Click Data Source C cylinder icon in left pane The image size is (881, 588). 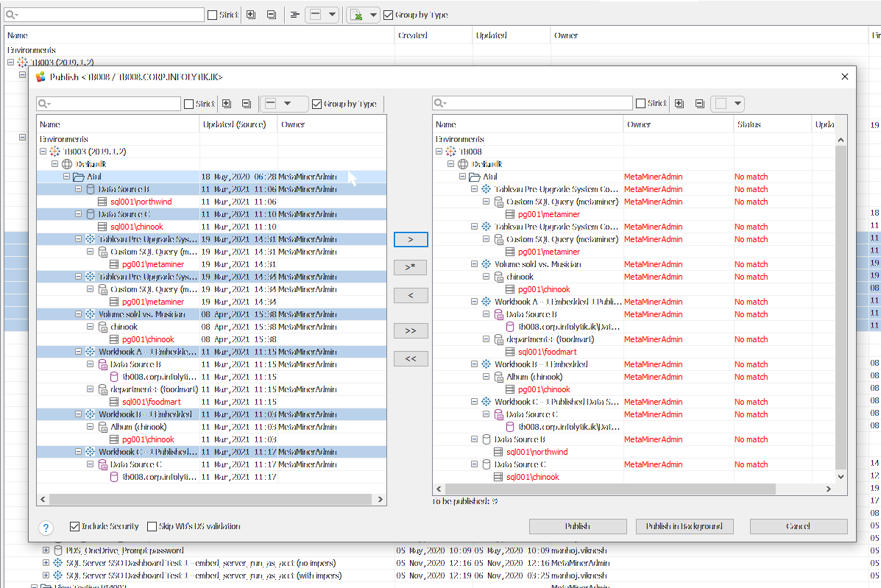click(x=91, y=214)
